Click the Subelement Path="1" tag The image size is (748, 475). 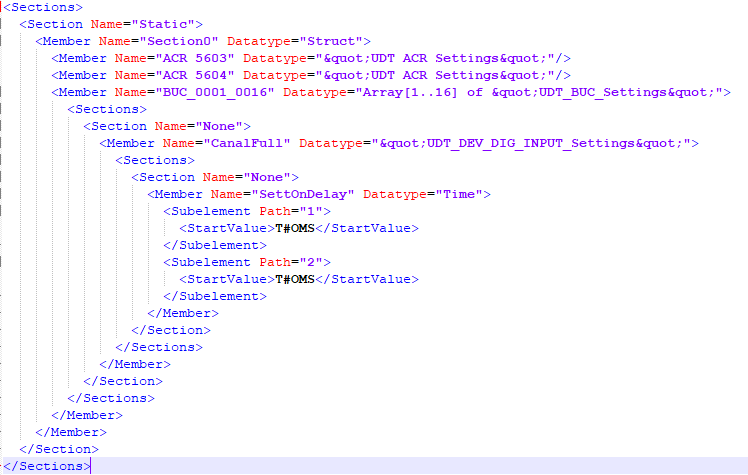[x=247, y=211]
